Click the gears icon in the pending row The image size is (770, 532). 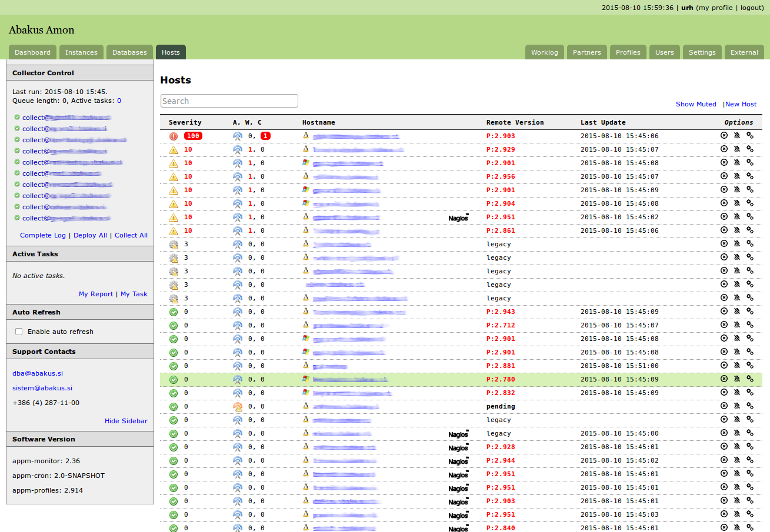coord(750,406)
